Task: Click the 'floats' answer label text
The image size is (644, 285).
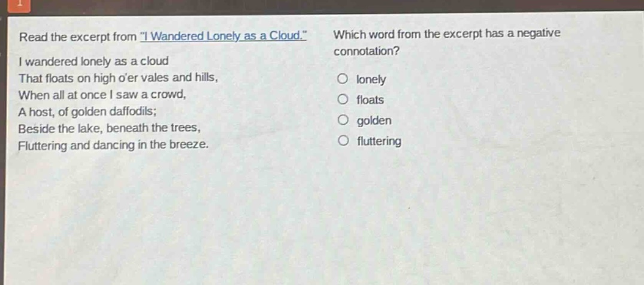Action: click(x=370, y=100)
